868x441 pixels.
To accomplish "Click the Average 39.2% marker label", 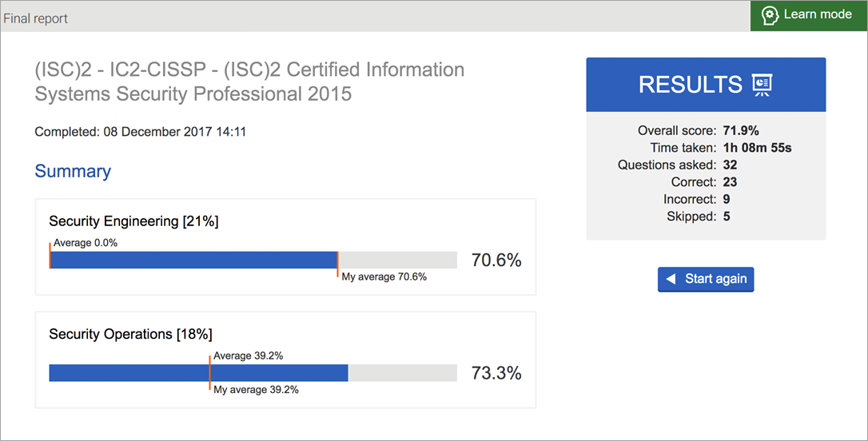I will click(x=248, y=356).
